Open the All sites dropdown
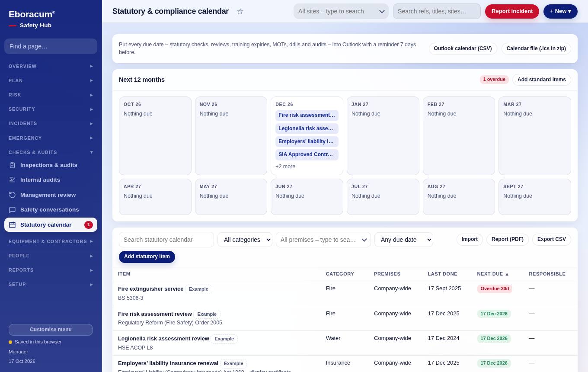Image resolution: width=588 pixels, height=372 pixels. pyautogui.click(x=341, y=11)
